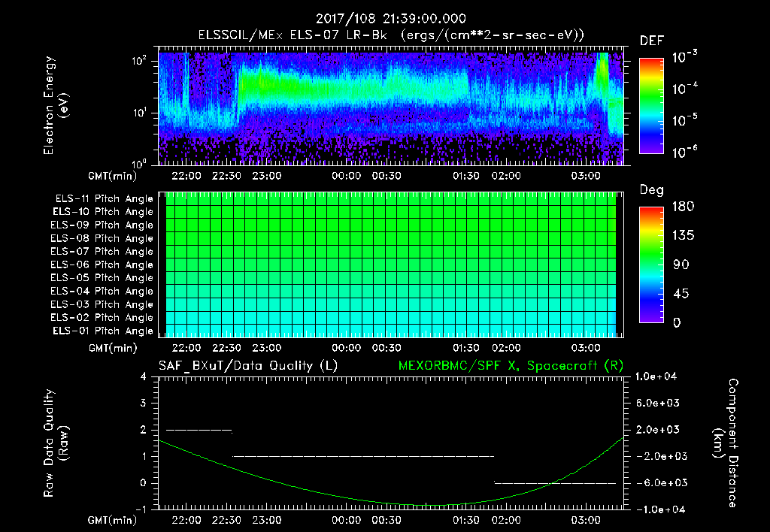Screen dimensions: 770x532
Task: Click the 'ELS-08 Pitch Angle' row label
Action: click(102, 238)
